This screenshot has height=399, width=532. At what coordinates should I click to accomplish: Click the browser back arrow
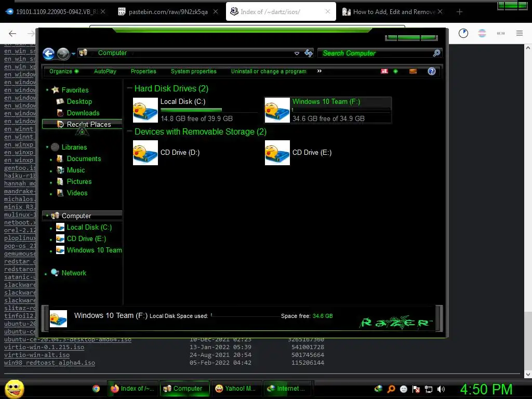12,33
